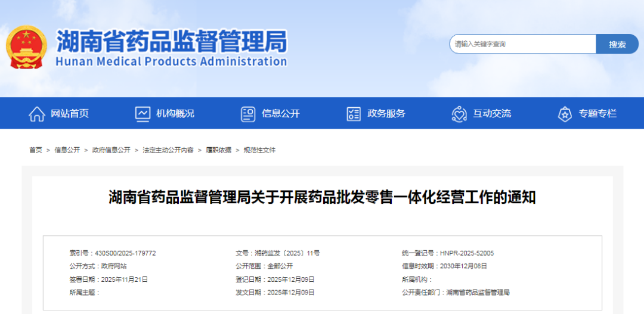Click the national emblem logo
This screenshot has width=644, height=314.
[25, 47]
